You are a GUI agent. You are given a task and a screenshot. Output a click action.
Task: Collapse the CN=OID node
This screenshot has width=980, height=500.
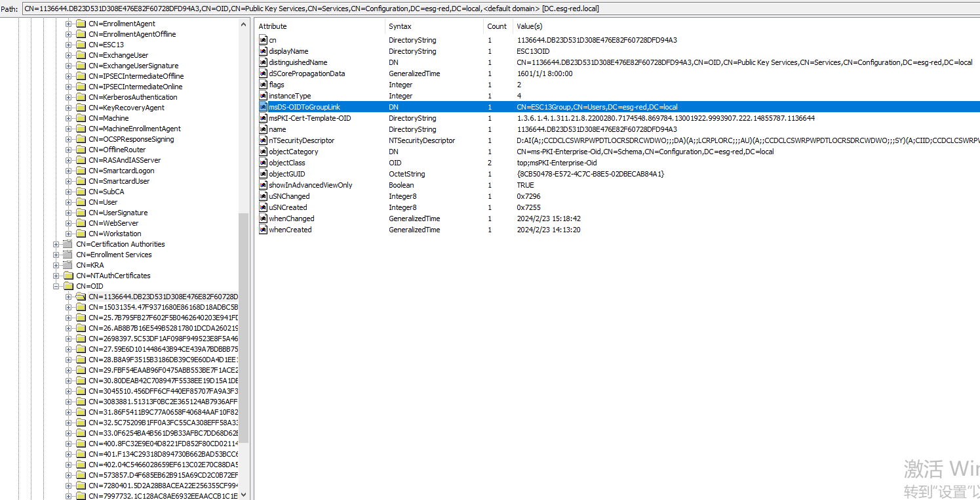[x=56, y=286]
